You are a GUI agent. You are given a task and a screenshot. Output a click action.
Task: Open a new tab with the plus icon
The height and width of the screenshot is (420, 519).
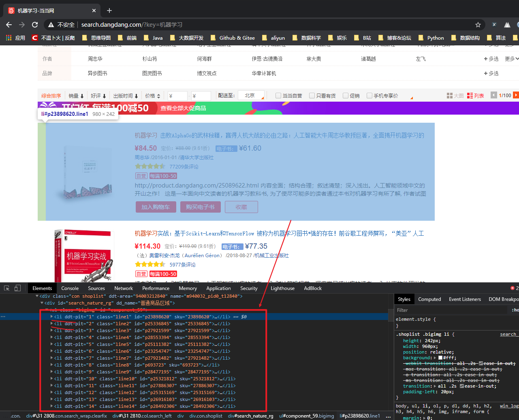tap(109, 11)
